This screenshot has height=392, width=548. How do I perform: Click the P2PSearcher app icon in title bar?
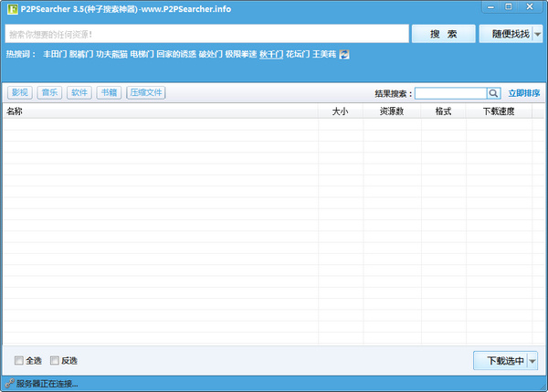11,9
